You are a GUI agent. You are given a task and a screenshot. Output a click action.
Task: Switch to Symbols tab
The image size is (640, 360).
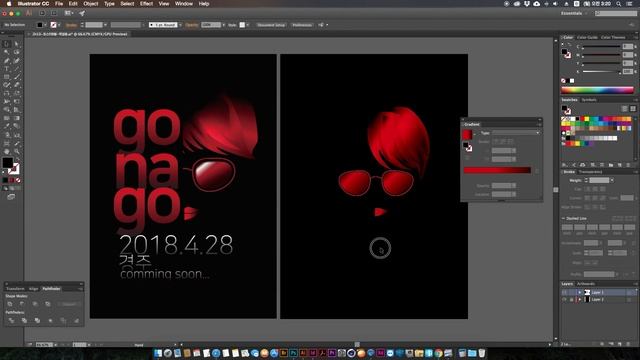coord(589,100)
